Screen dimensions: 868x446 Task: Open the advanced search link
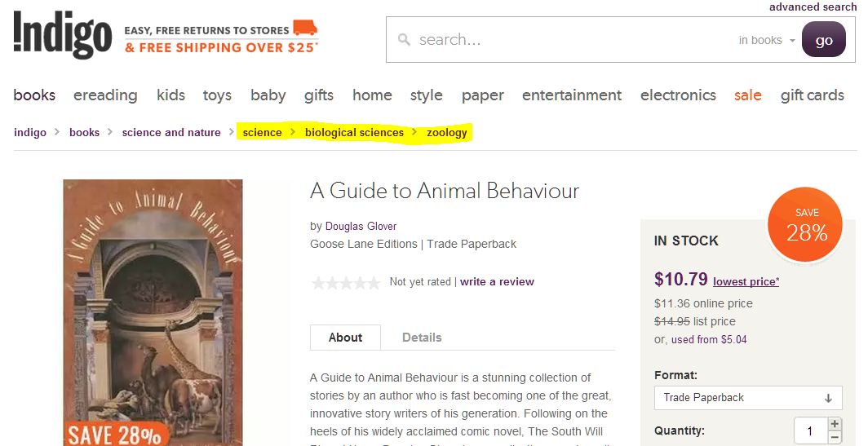(x=813, y=7)
